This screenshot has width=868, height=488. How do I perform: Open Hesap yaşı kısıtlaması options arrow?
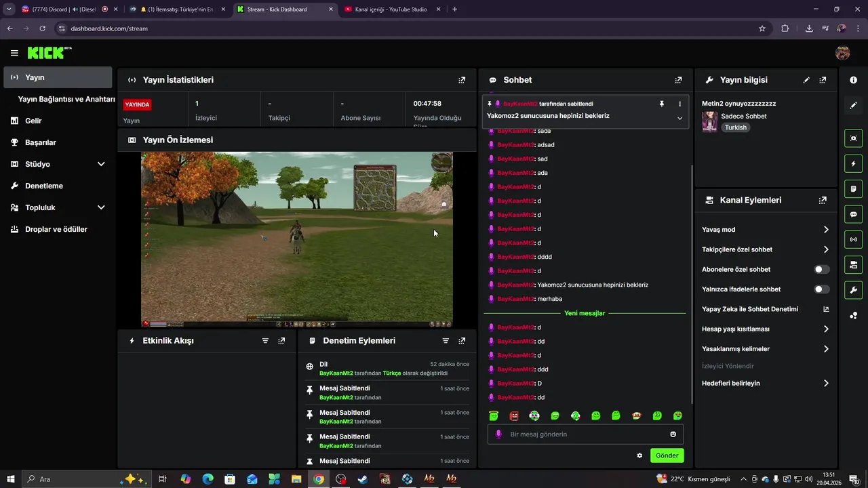(826, 329)
